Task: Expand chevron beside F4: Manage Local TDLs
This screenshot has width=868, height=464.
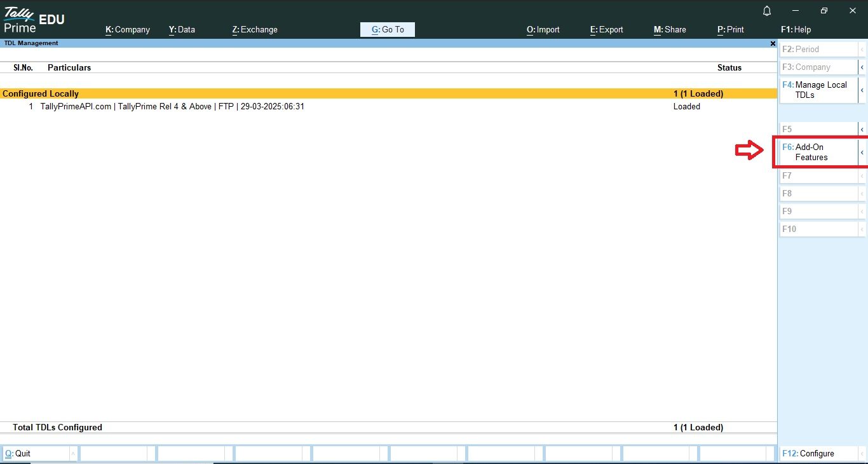Action: 862,90
